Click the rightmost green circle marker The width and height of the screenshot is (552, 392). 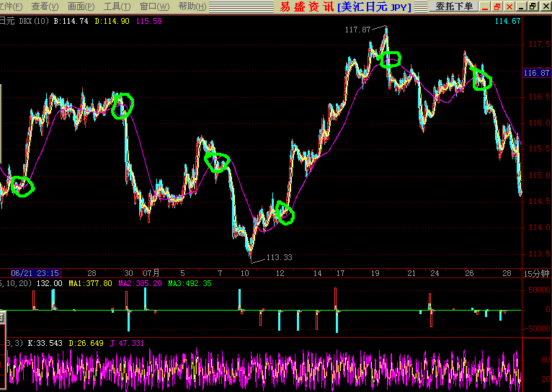coord(481,80)
